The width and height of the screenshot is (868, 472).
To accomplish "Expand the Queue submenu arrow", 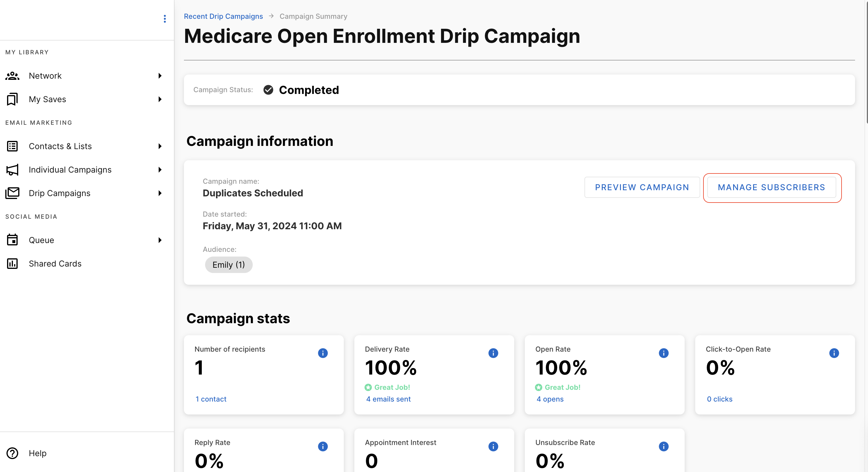I will [160, 240].
